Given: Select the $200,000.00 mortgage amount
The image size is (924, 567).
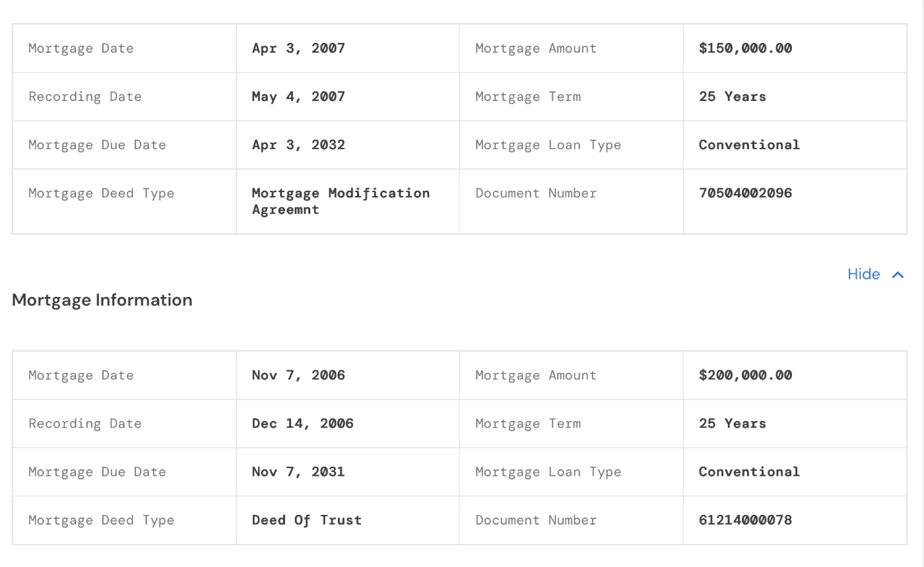Looking at the screenshot, I should (745, 375).
